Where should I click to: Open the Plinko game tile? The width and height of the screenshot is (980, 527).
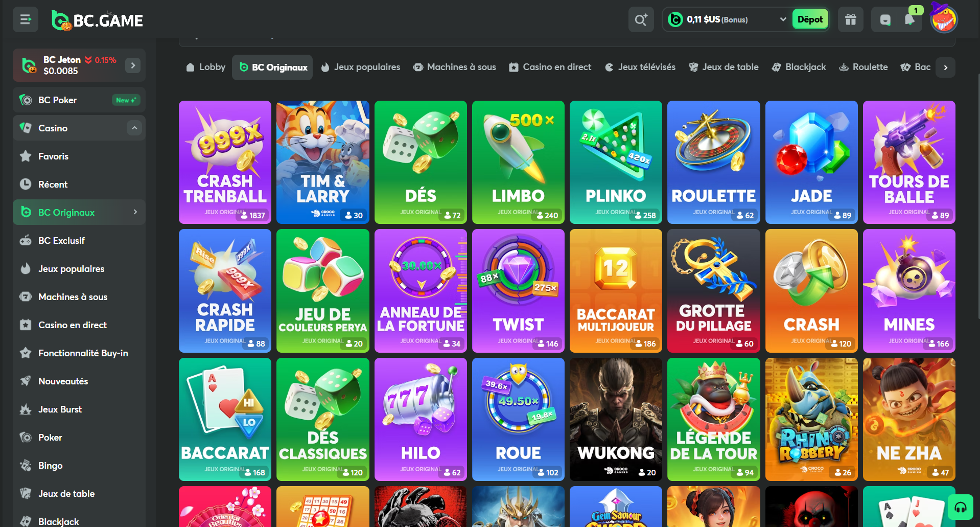pos(616,162)
